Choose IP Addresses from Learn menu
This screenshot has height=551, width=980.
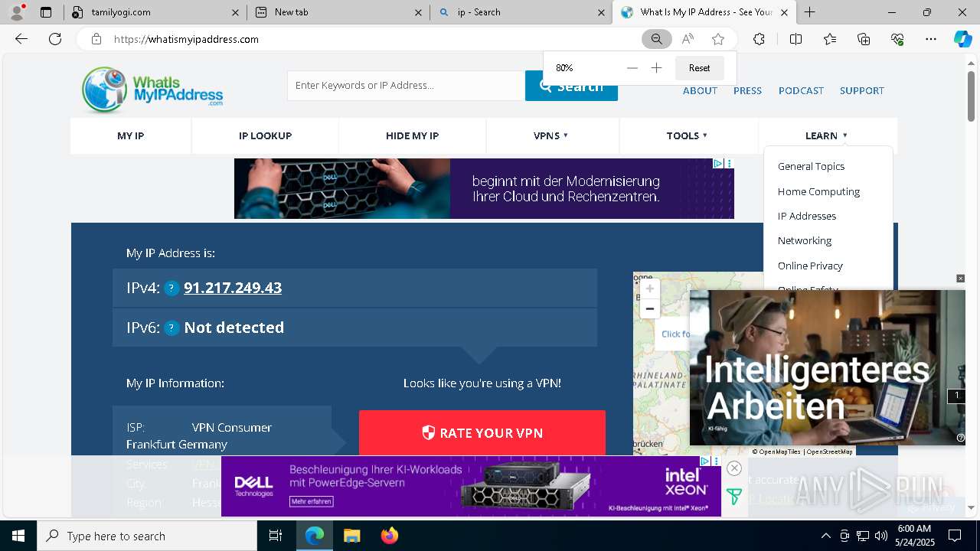click(807, 216)
